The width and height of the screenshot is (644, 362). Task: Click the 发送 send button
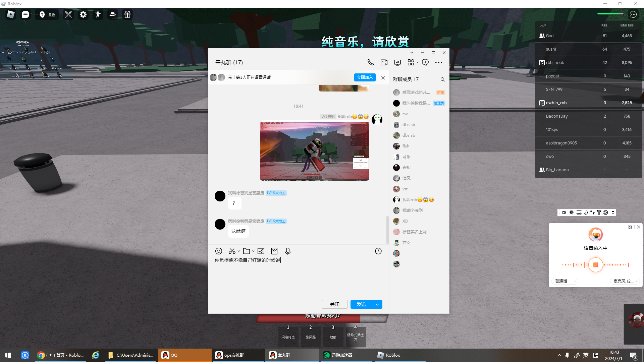tap(361, 304)
